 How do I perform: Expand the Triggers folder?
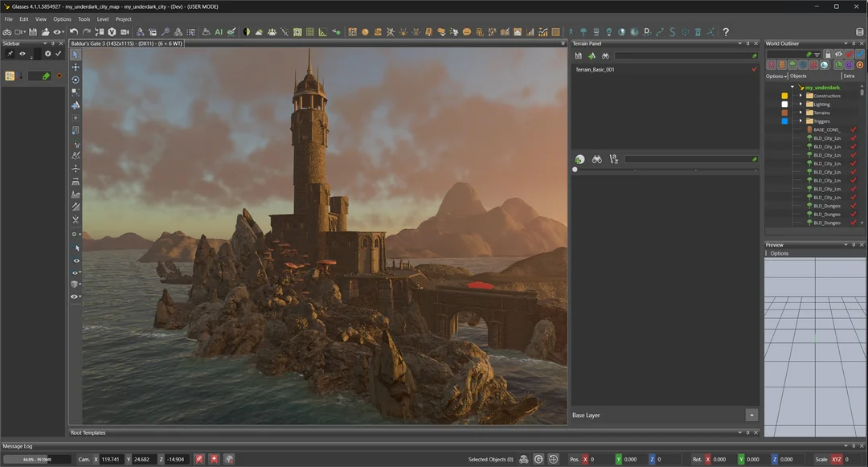pos(800,121)
